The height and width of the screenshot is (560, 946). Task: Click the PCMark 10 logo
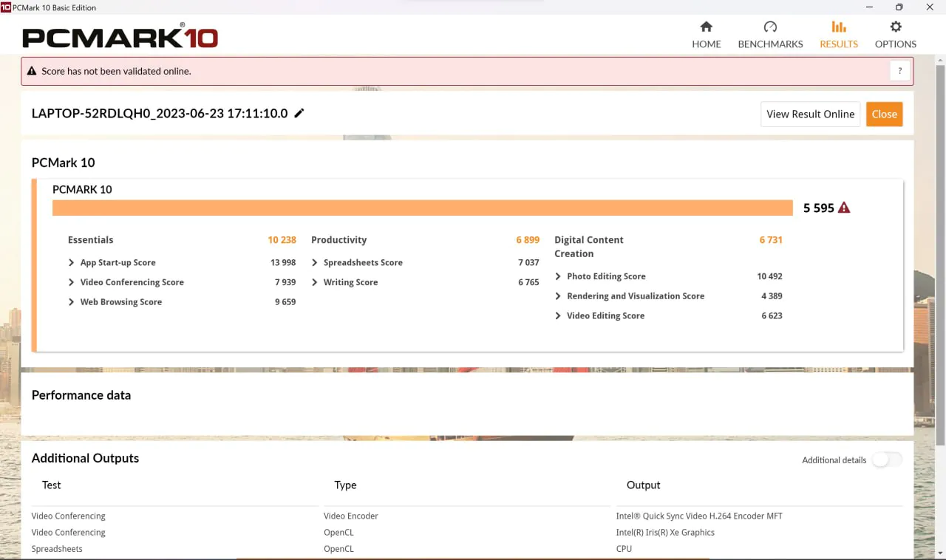pyautogui.click(x=120, y=35)
